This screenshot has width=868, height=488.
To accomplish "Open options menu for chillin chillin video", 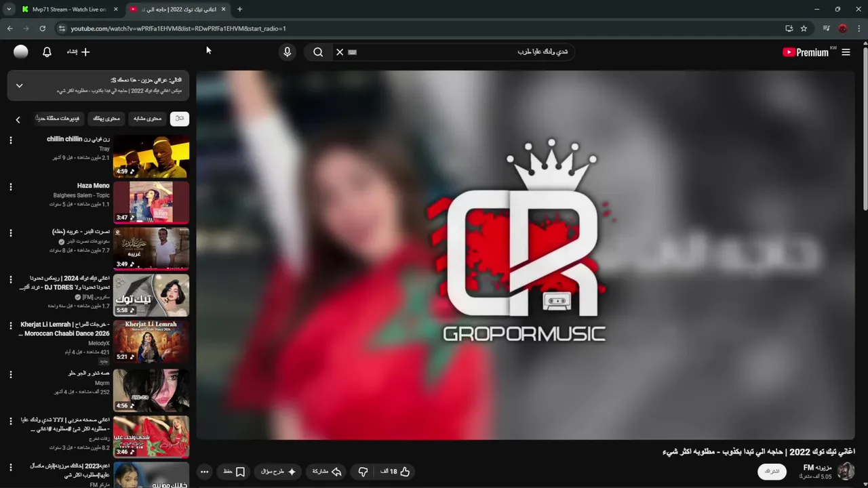I will [10, 140].
